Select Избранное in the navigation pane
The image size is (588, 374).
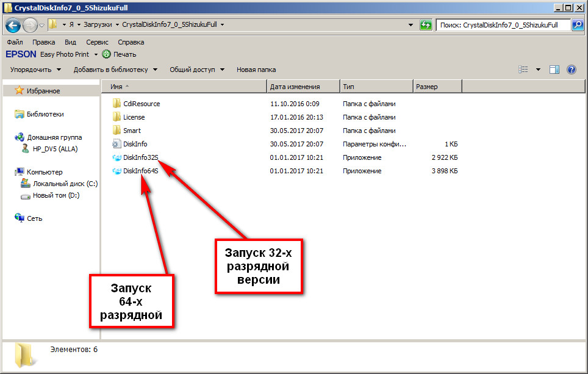(43, 91)
